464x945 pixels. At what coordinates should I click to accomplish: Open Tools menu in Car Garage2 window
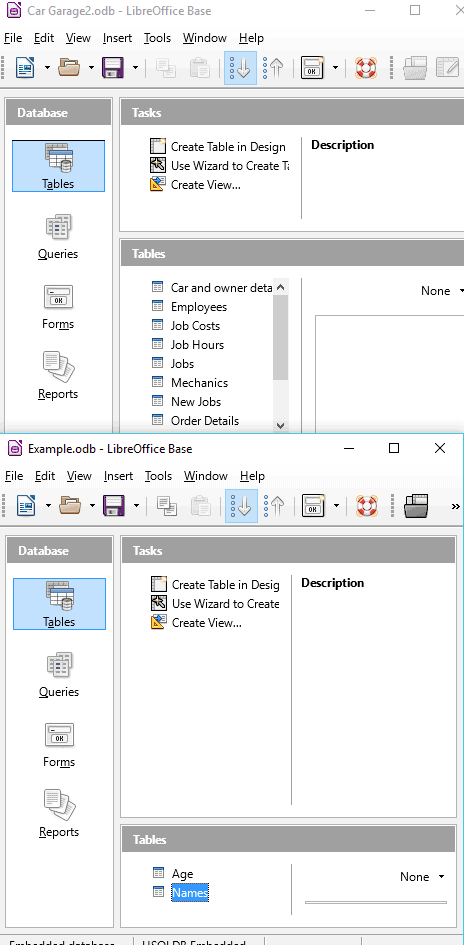pos(157,38)
